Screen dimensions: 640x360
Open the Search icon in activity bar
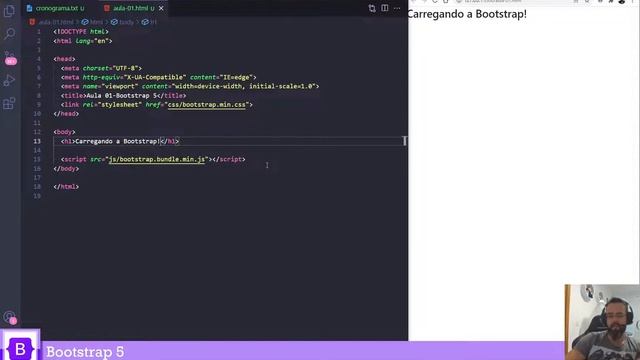pyautogui.click(x=9, y=33)
